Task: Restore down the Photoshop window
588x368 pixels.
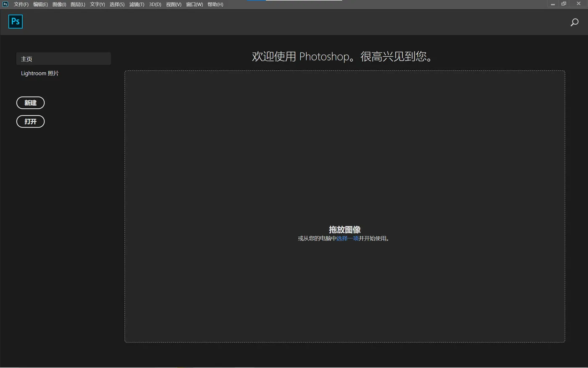Action: 564,4
